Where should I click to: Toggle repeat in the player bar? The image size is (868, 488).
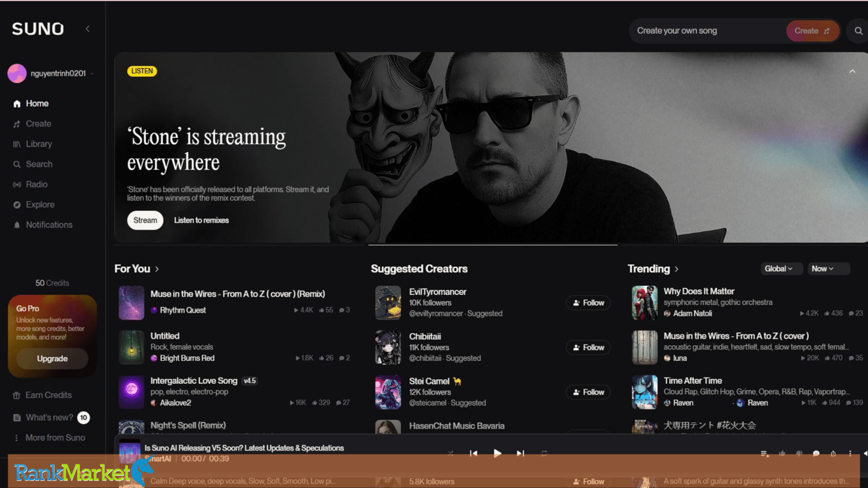[x=544, y=453]
